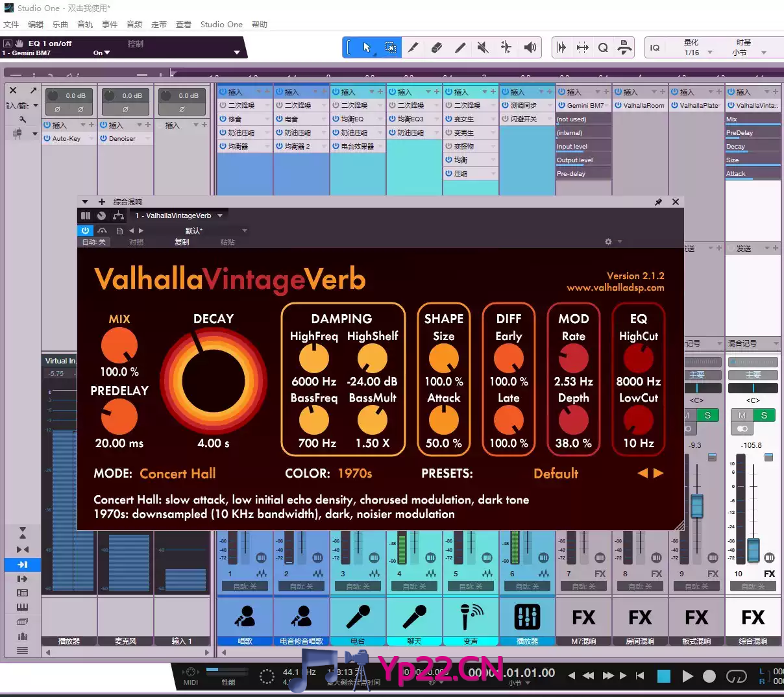Open the preset file icon in plugin header

click(x=119, y=230)
